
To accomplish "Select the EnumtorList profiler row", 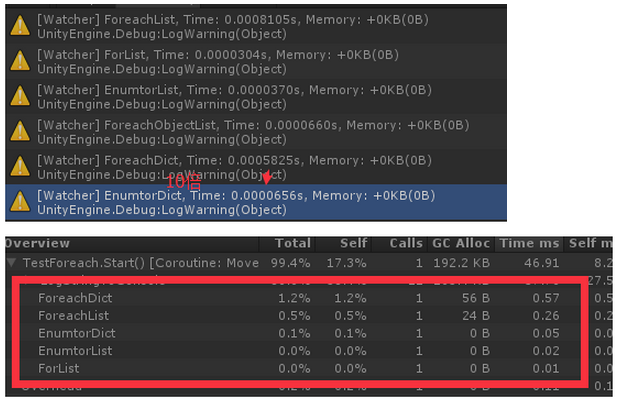I will coord(301,351).
